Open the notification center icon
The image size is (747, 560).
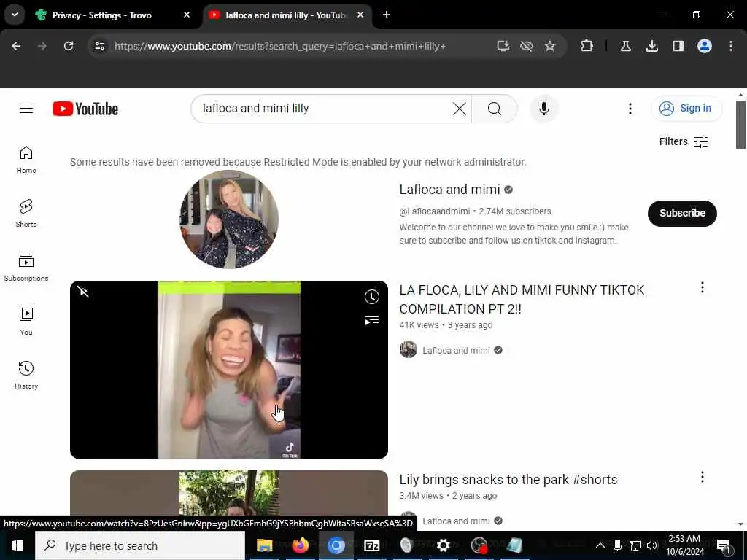point(724,545)
